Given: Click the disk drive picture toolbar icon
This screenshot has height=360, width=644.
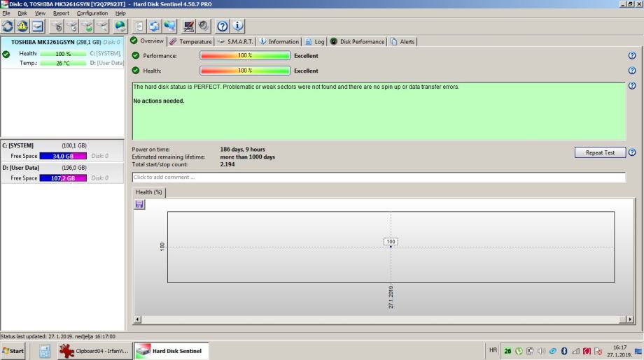Looking at the screenshot, I should (38, 27).
